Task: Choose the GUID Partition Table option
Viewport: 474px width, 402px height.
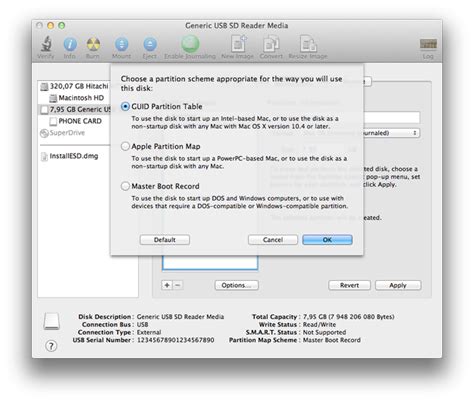Action: (125, 107)
